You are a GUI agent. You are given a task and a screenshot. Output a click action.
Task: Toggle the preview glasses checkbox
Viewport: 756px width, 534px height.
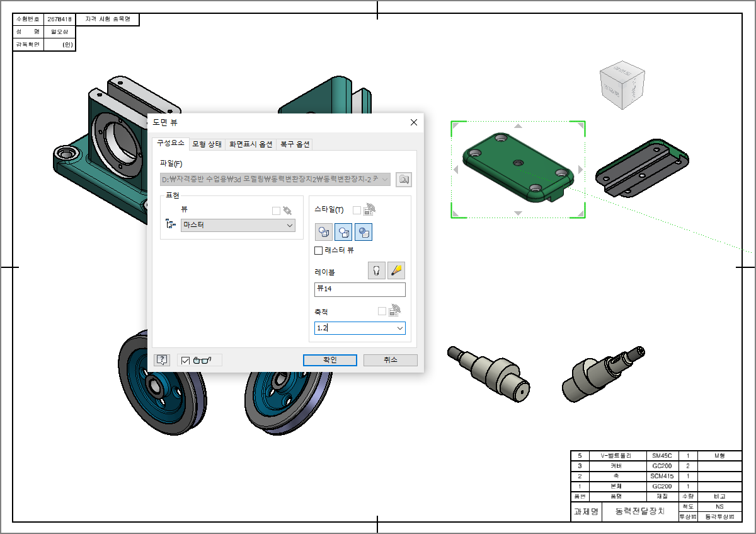point(185,361)
